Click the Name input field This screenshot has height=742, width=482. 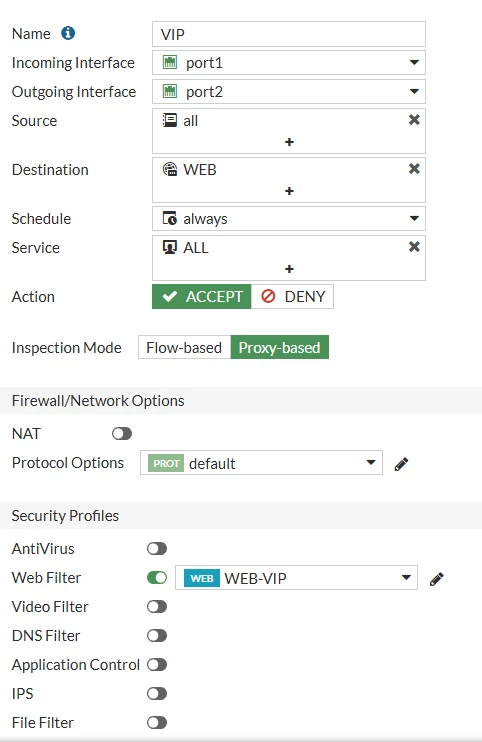click(289, 34)
